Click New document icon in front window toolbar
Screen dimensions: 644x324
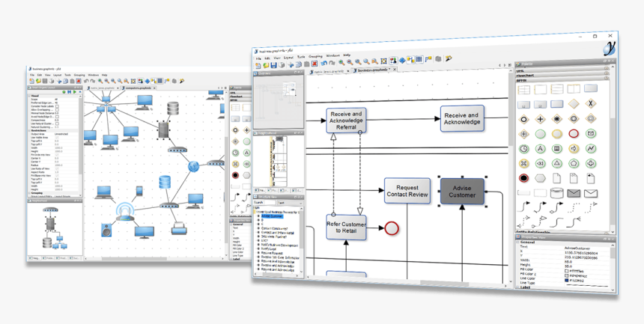point(258,65)
